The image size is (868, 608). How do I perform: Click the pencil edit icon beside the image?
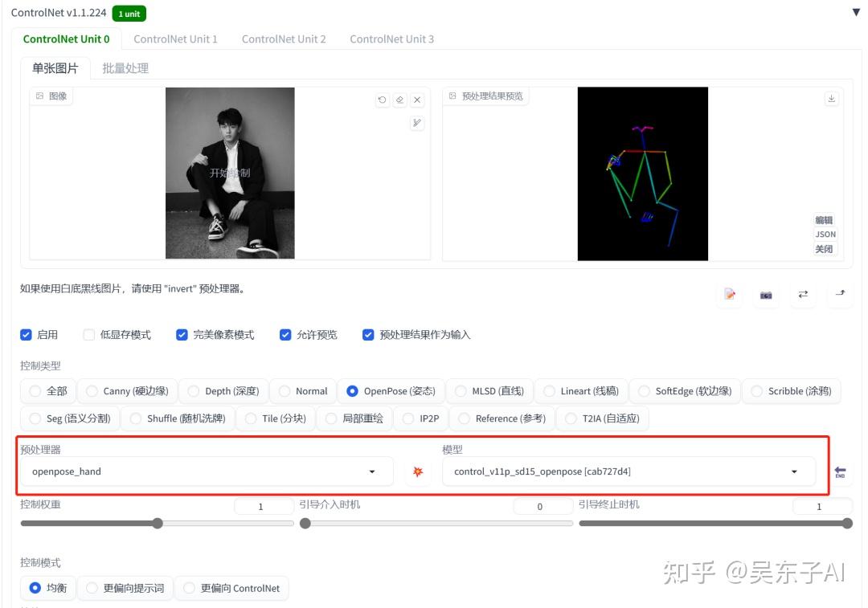click(x=416, y=123)
